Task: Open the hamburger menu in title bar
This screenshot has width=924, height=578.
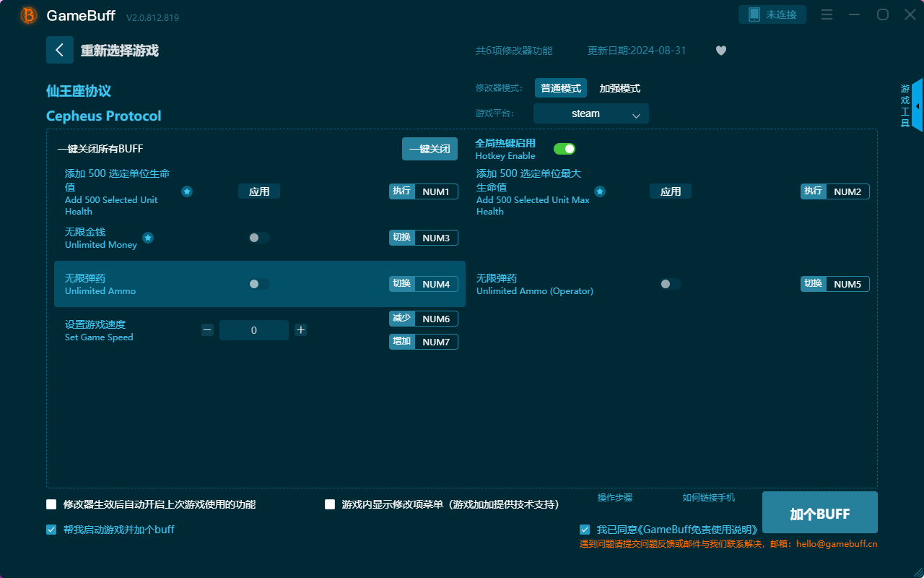Action: click(x=827, y=14)
